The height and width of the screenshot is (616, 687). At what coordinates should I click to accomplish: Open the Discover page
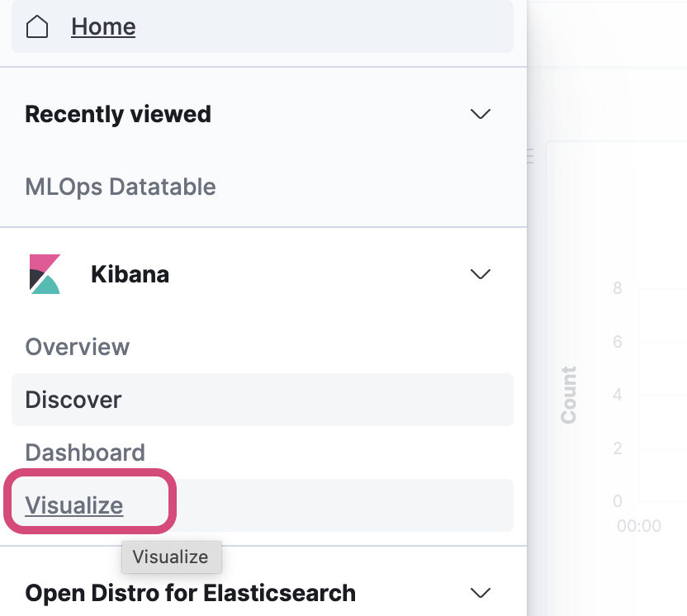(73, 400)
